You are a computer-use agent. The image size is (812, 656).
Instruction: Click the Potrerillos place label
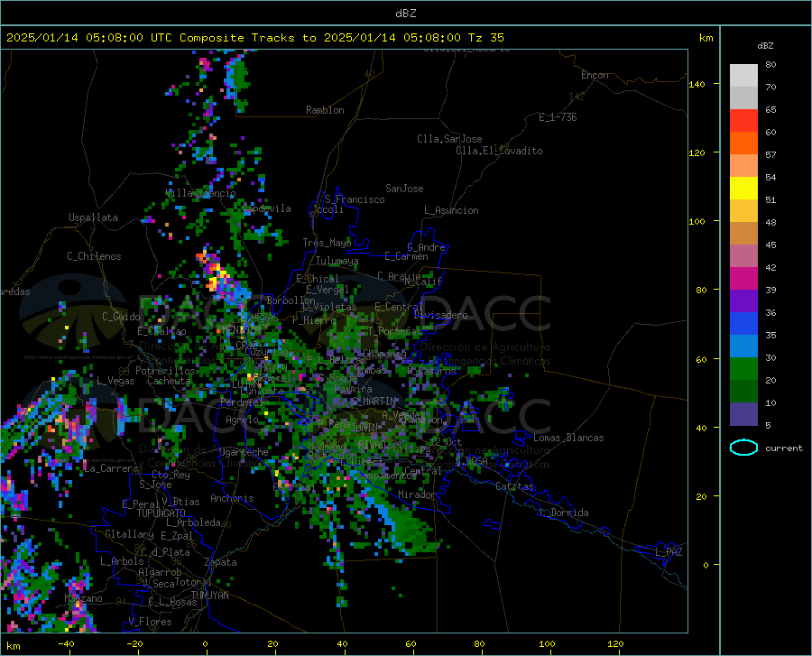pos(165,371)
